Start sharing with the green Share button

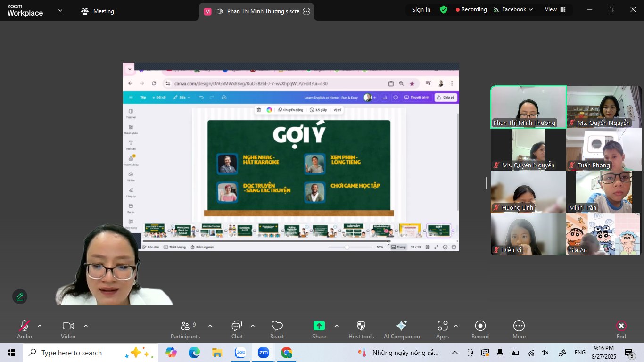319,326
